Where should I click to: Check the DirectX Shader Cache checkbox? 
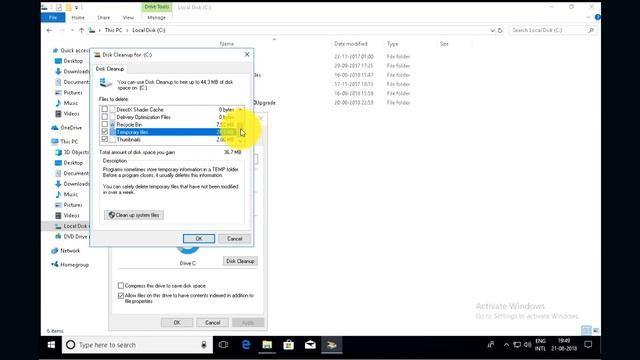(x=104, y=109)
